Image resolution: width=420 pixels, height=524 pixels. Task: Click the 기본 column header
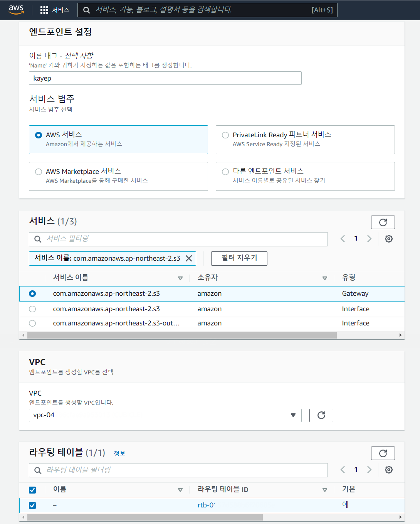point(349,489)
